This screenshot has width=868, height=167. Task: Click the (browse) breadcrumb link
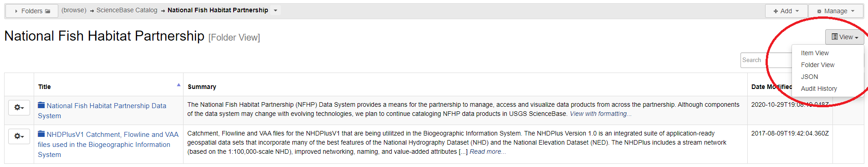point(74,10)
